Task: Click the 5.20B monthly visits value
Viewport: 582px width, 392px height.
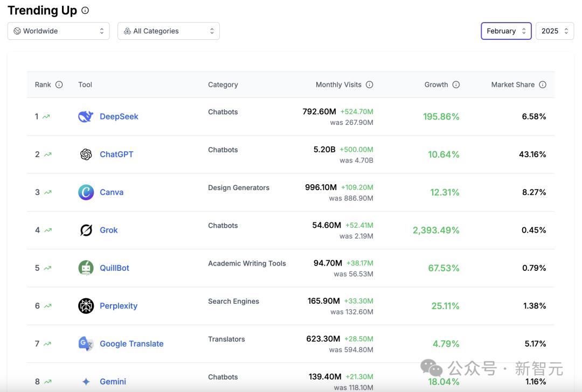Action: (324, 149)
